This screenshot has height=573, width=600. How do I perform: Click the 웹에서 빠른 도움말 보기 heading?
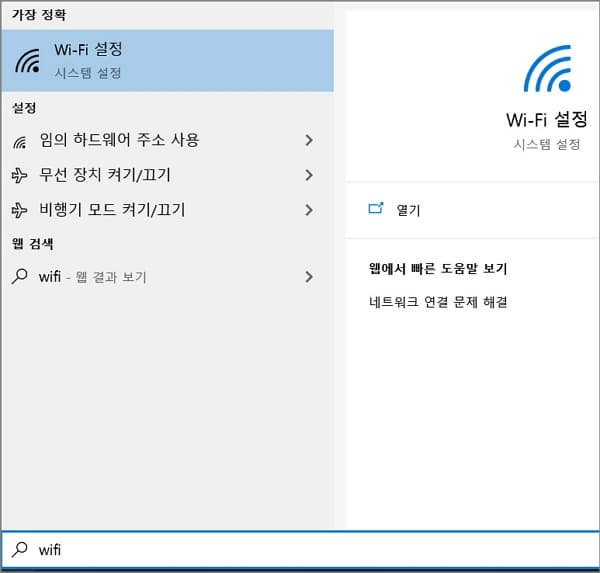pos(438,268)
